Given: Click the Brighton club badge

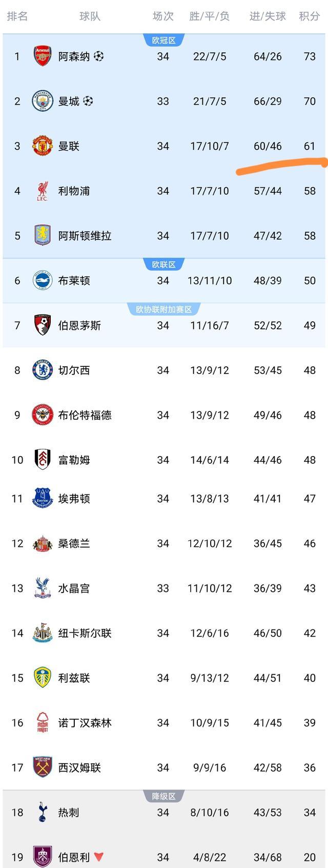Looking at the screenshot, I should click(43, 281).
